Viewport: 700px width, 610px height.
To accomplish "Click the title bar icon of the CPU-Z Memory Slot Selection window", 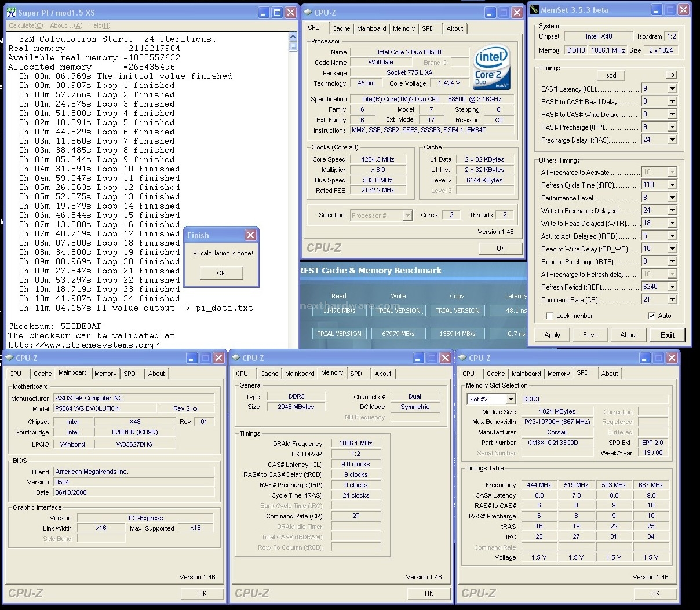I will point(462,358).
